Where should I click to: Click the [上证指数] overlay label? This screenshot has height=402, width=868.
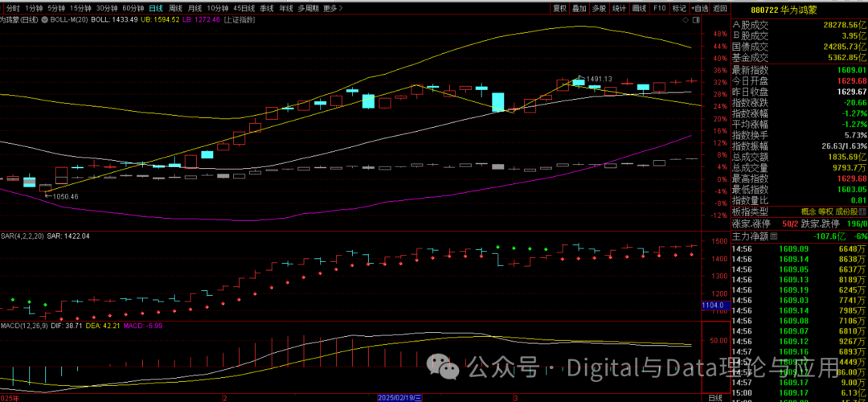(x=240, y=19)
